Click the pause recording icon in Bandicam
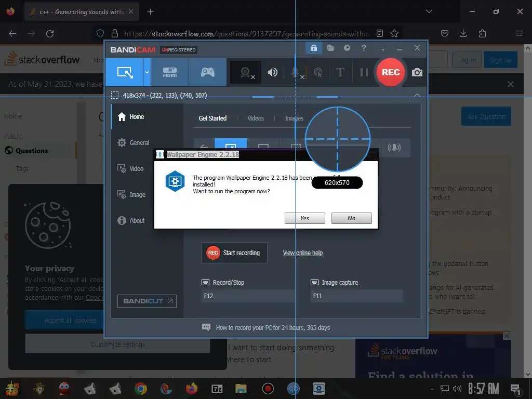Screen dimensions: 532x399 click(364, 72)
